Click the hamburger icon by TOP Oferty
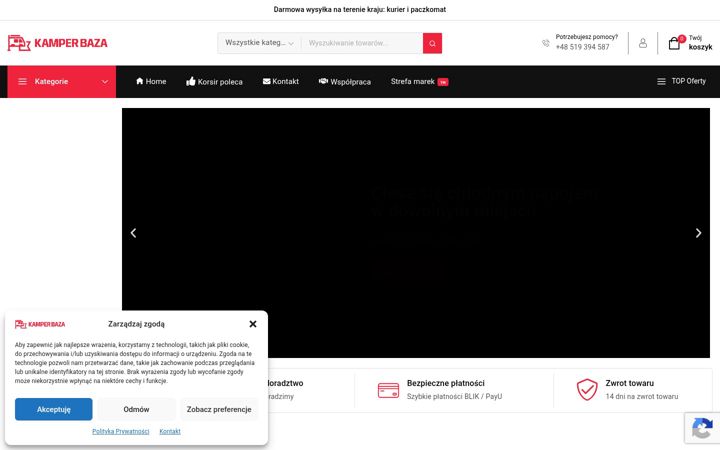Screen dimensions: 720x450 tap(661, 81)
